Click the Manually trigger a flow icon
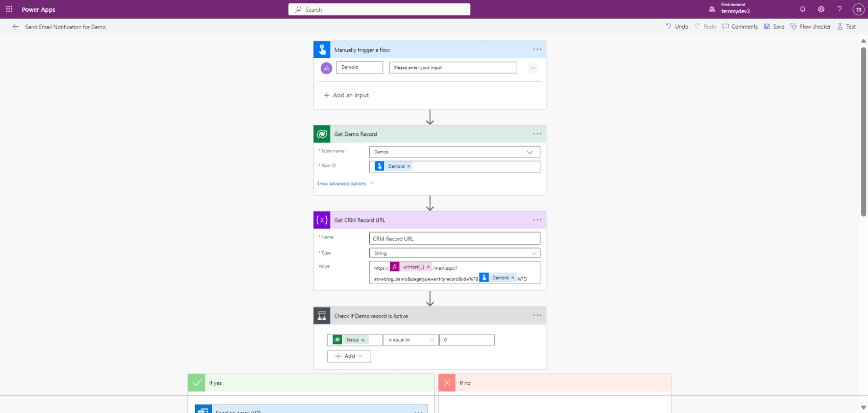The image size is (868, 413). pyautogui.click(x=322, y=50)
